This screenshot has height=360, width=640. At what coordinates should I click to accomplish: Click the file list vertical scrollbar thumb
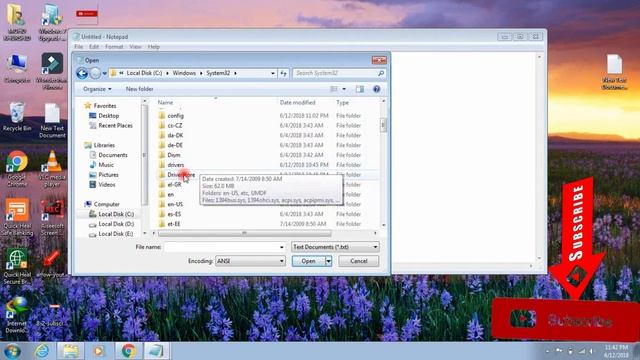[x=383, y=124]
